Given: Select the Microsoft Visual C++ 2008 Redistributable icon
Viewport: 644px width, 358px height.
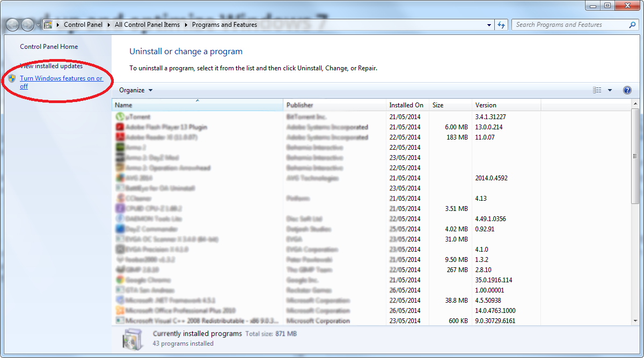Looking at the screenshot, I should [x=120, y=321].
